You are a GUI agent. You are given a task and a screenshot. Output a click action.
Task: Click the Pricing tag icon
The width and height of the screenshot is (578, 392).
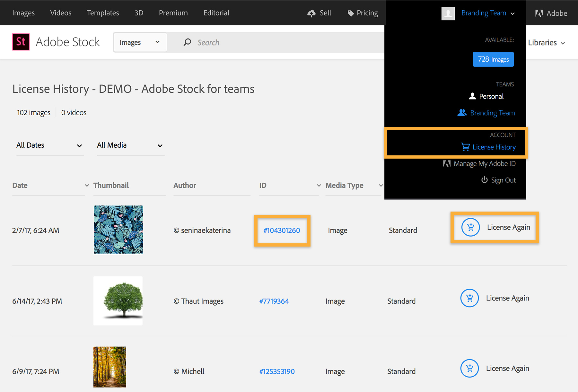[x=351, y=13]
